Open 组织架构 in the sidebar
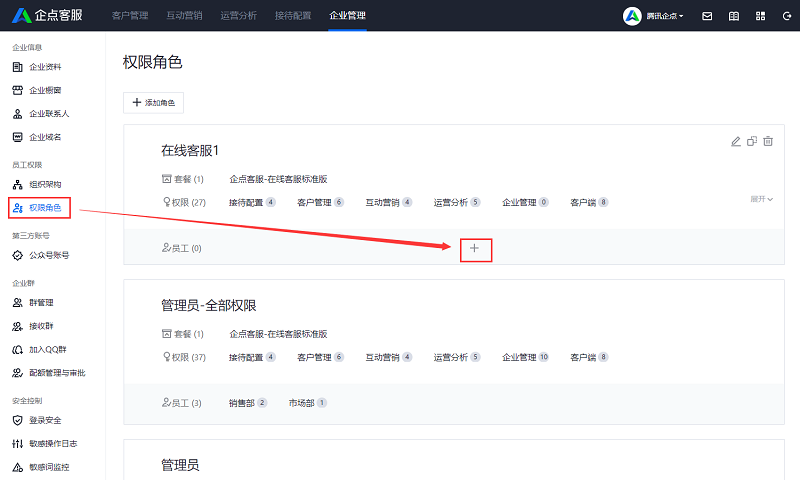This screenshot has width=800, height=480. coord(45,185)
